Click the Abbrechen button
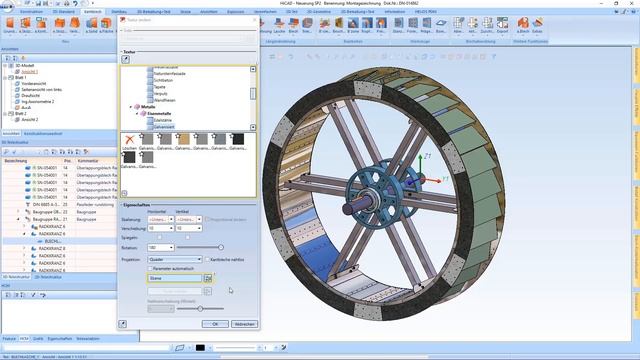Image resolution: width=640 pixels, height=360 pixels. [x=244, y=324]
